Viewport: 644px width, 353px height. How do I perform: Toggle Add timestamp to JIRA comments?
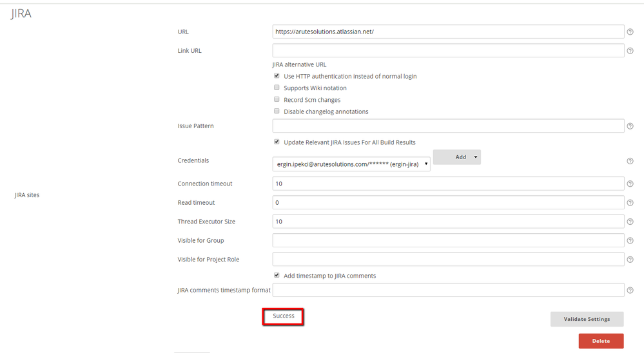(277, 276)
